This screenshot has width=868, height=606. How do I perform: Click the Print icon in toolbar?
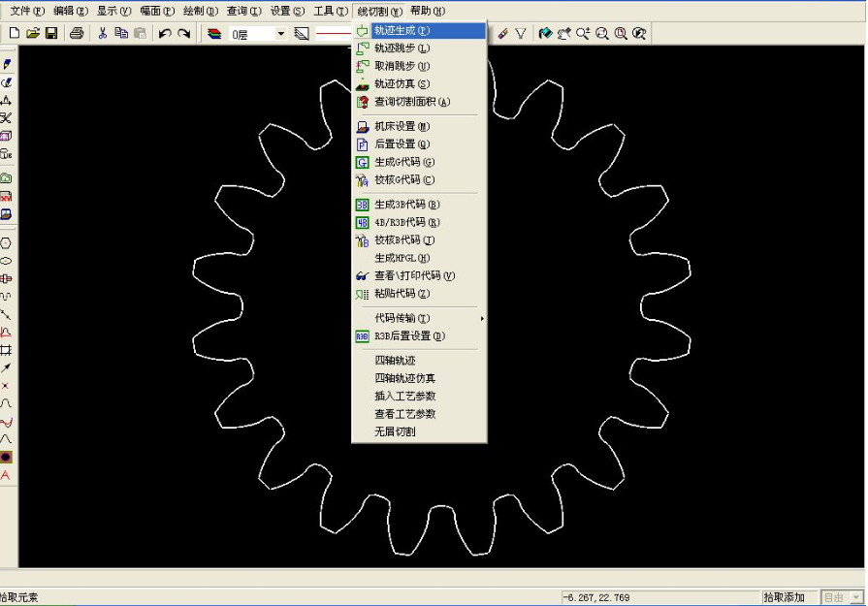pos(77,33)
